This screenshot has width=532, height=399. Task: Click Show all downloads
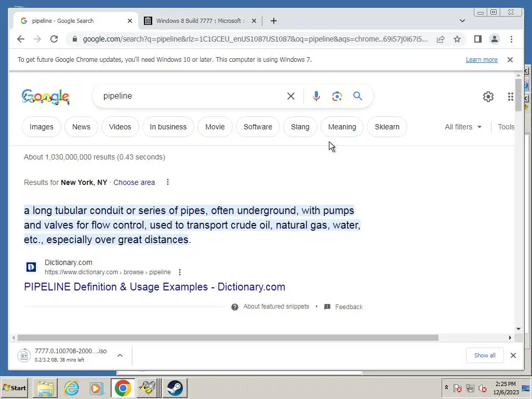(x=485, y=355)
